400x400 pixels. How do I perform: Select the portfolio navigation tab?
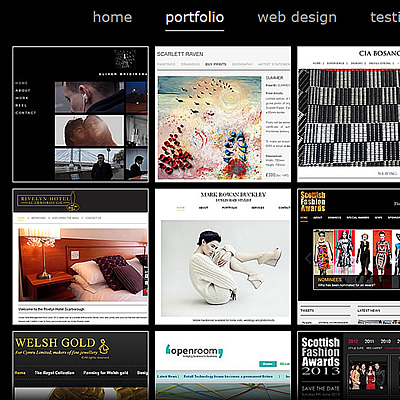(x=195, y=18)
